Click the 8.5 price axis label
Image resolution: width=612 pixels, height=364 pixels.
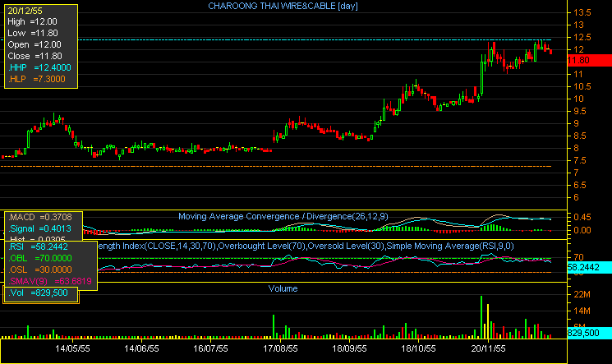point(580,136)
